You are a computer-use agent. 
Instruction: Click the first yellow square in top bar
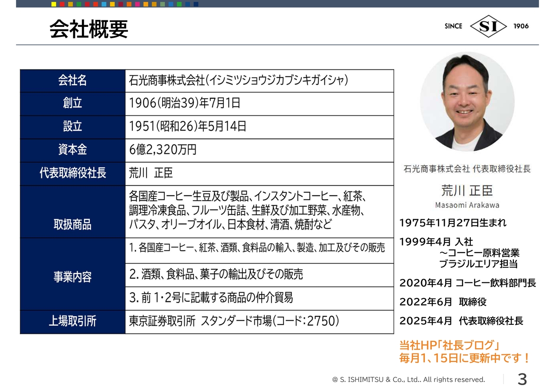(x=54, y=4)
